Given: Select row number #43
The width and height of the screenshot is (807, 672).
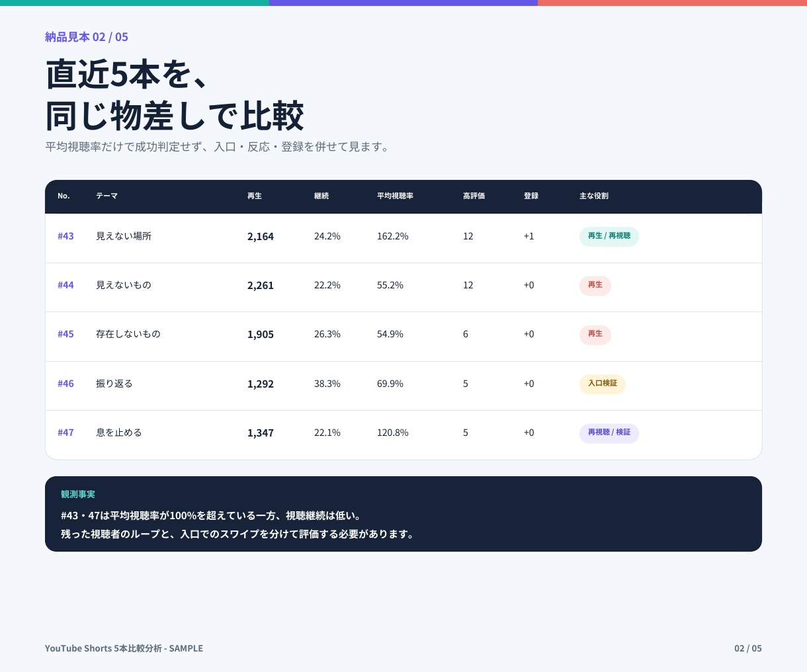Looking at the screenshot, I should 65,236.
